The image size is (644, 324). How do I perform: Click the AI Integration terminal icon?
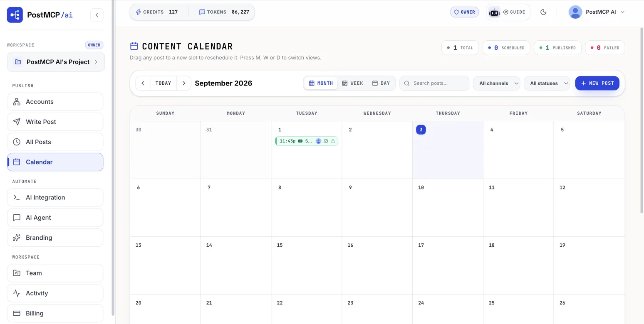tap(17, 198)
